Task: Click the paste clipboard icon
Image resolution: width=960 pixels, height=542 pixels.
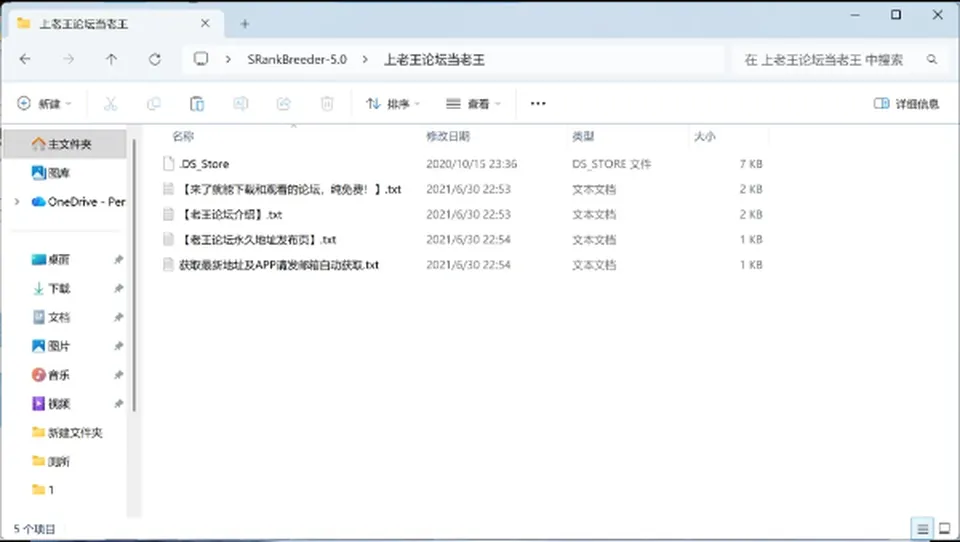Action: [x=197, y=104]
